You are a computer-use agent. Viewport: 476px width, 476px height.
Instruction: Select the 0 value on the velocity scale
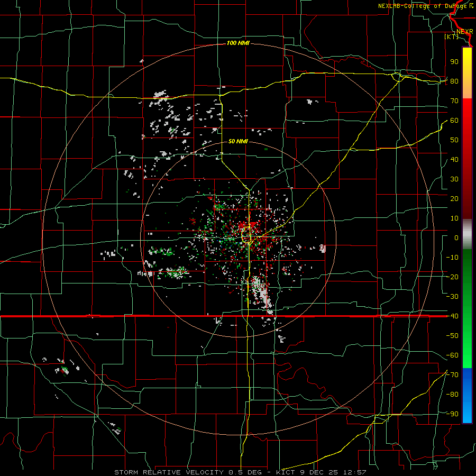click(456, 238)
